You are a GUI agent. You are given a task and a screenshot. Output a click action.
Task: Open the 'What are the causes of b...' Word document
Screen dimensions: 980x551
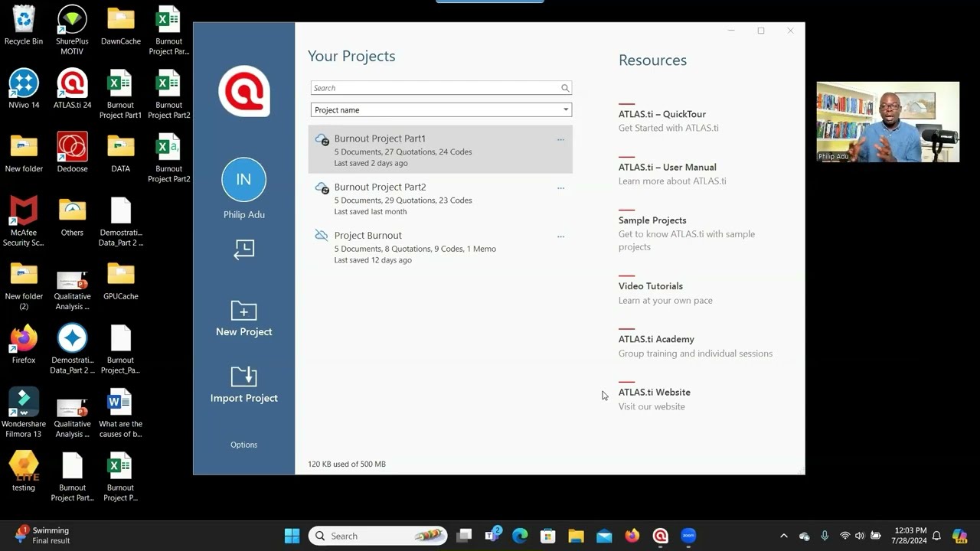click(x=120, y=413)
